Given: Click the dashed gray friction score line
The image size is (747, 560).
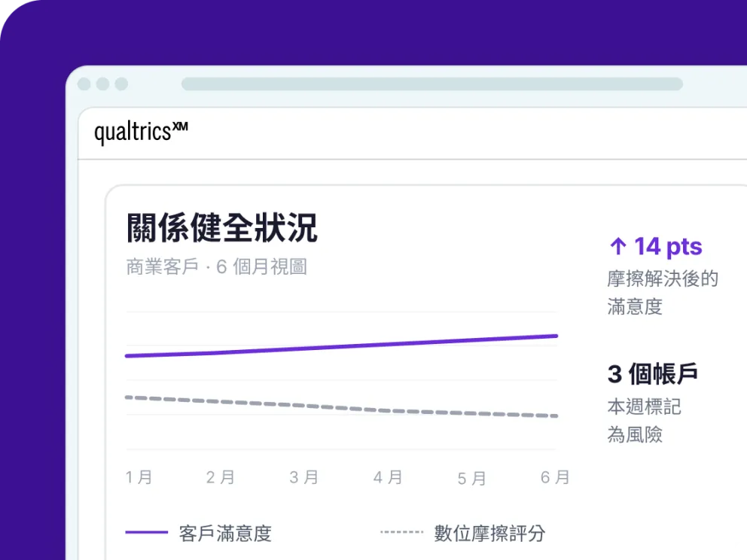Looking at the screenshot, I should [341, 406].
